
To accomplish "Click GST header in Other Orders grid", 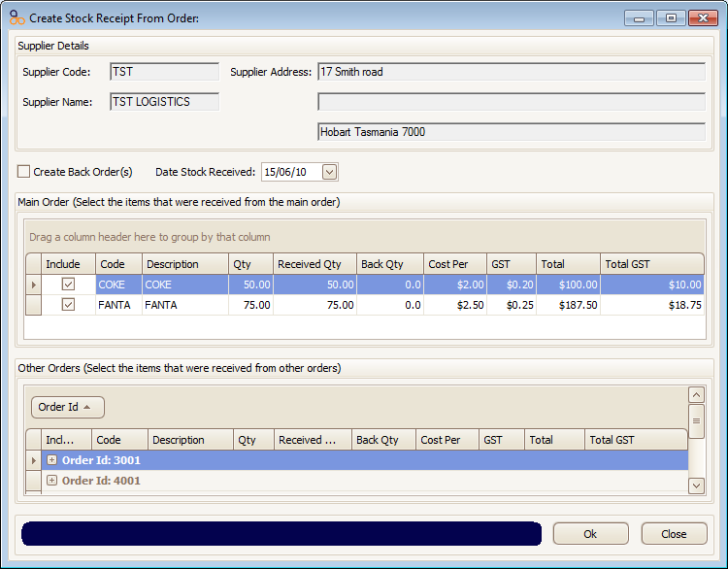I will point(502,440).
